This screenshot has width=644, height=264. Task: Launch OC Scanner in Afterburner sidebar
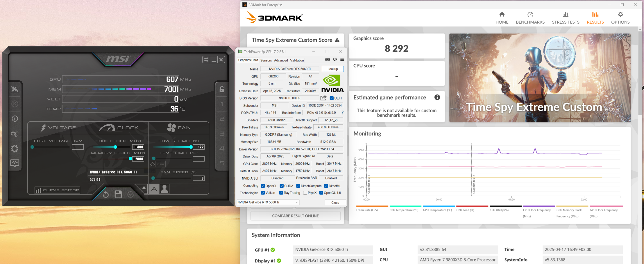click(15, 134)
